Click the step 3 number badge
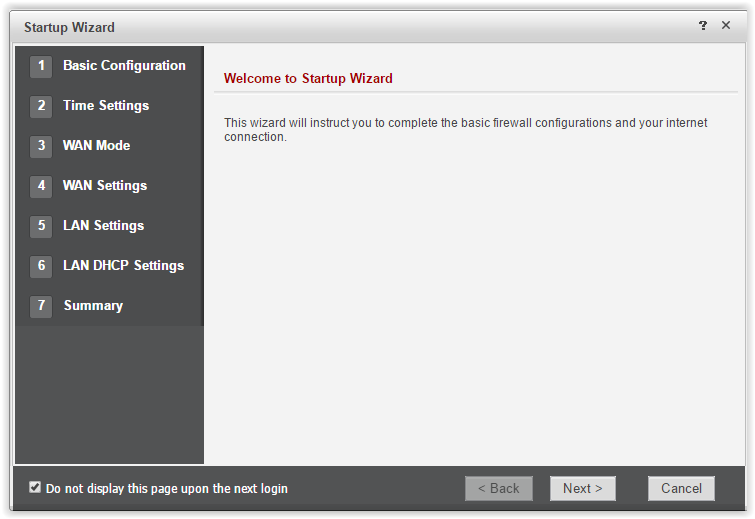This screenshot has height=519, width=755. pos(41,146)
